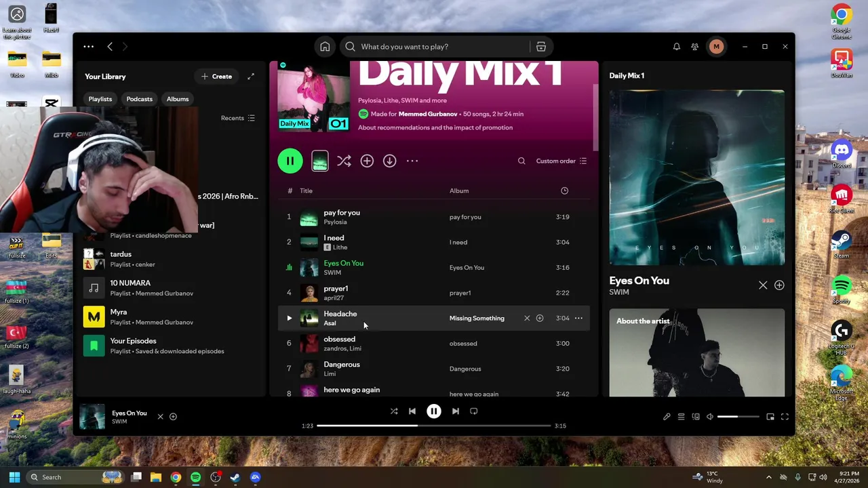Mute with the speaker icon
The height and width of the screenshot is (488, 868).
point(710,416)
